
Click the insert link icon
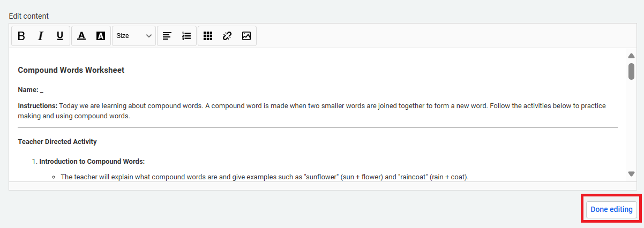(227, 36)
